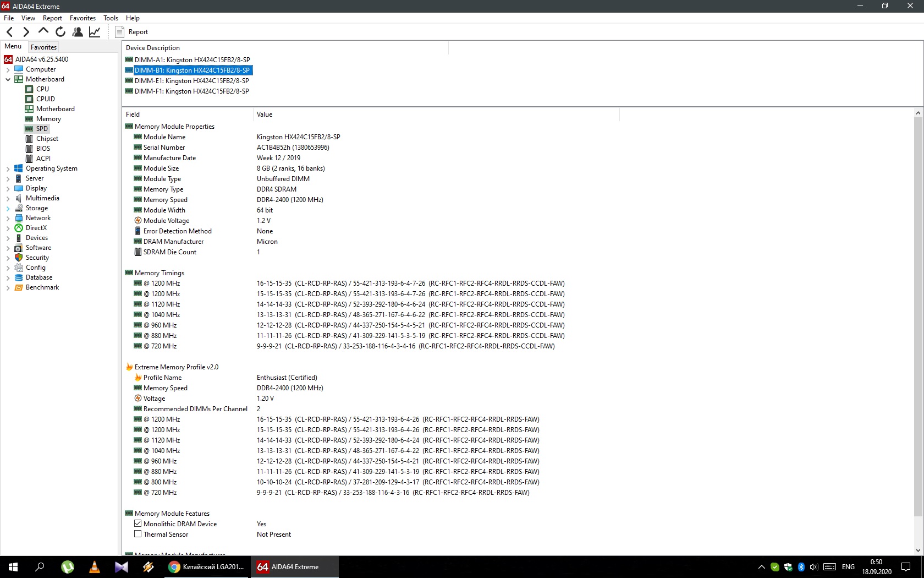Open the Windows Start menu
The image size is (924, 578).
13,567
